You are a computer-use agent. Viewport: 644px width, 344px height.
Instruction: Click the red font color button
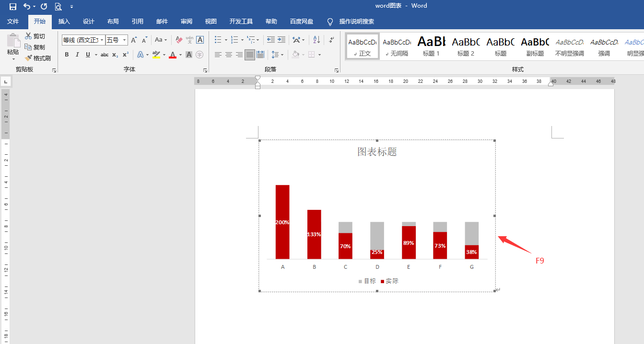[173, 55]
